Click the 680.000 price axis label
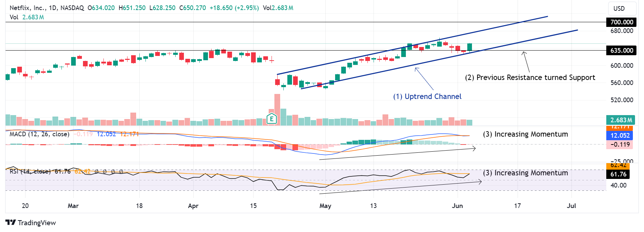The width and height of the screenshot is (644, 232). click(x=622, y=31)
